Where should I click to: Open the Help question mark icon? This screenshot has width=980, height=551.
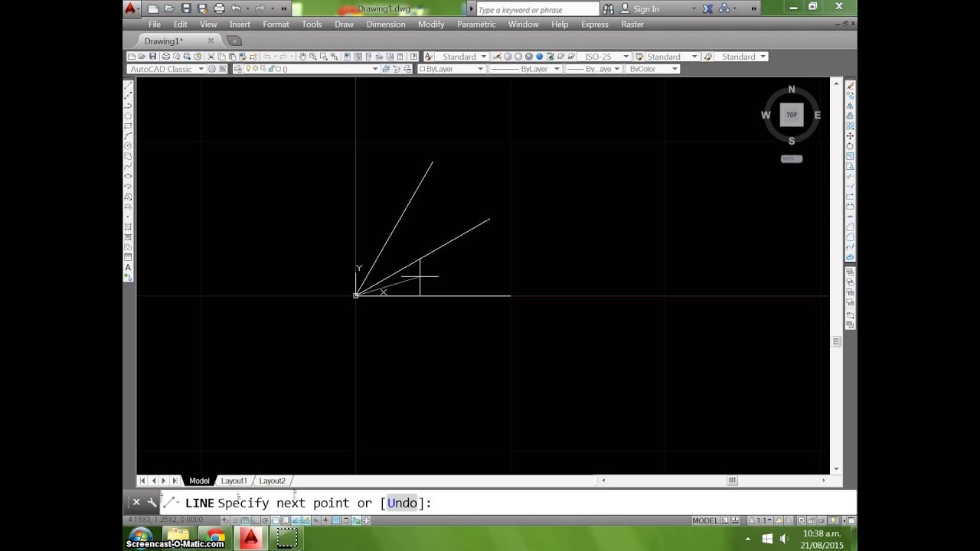pyautogui.click(x=413, y=57)
